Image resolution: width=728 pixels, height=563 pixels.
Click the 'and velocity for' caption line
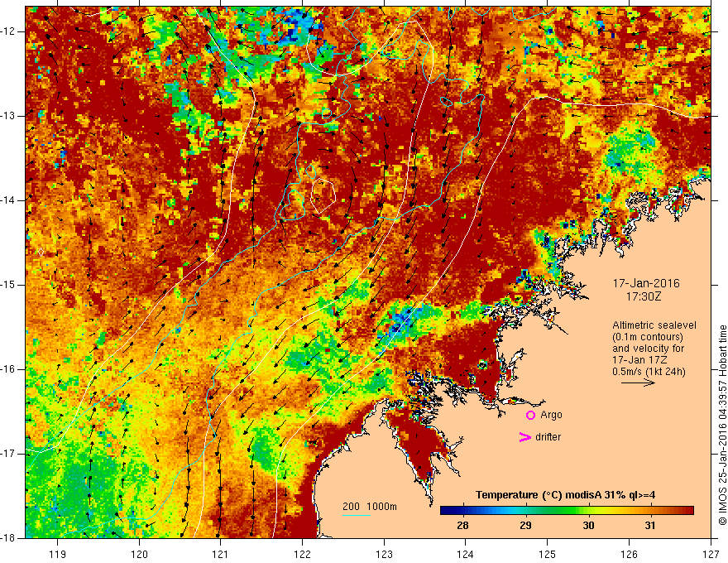coord(648,349)
